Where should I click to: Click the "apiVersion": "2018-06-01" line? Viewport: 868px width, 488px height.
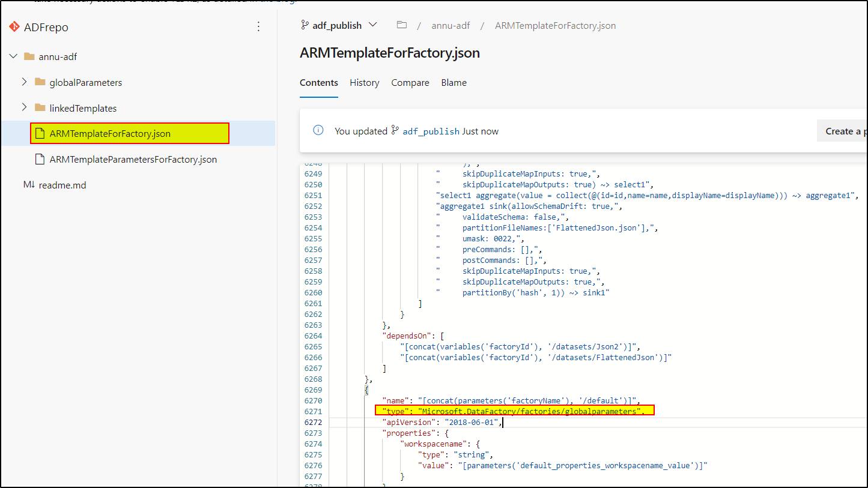tap(442, 422)
